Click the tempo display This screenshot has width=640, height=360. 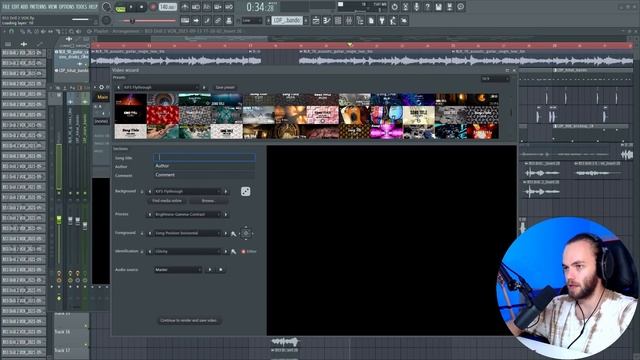(x=167, y=7)
